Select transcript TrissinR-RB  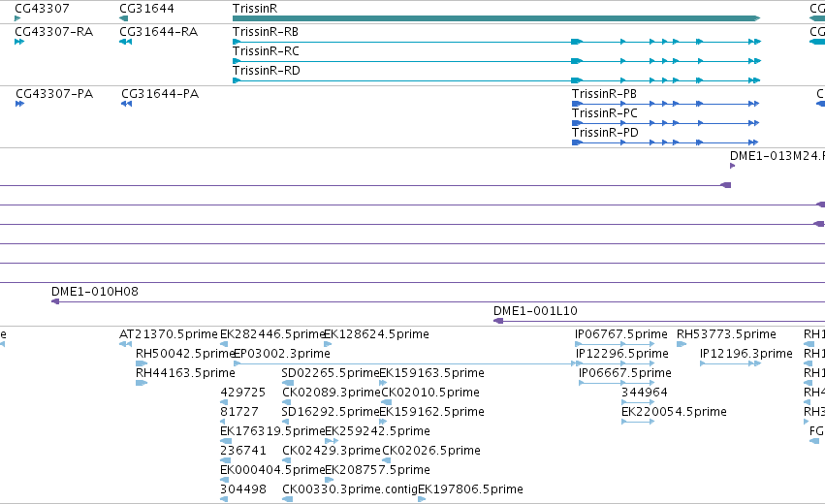click(266, 32)
